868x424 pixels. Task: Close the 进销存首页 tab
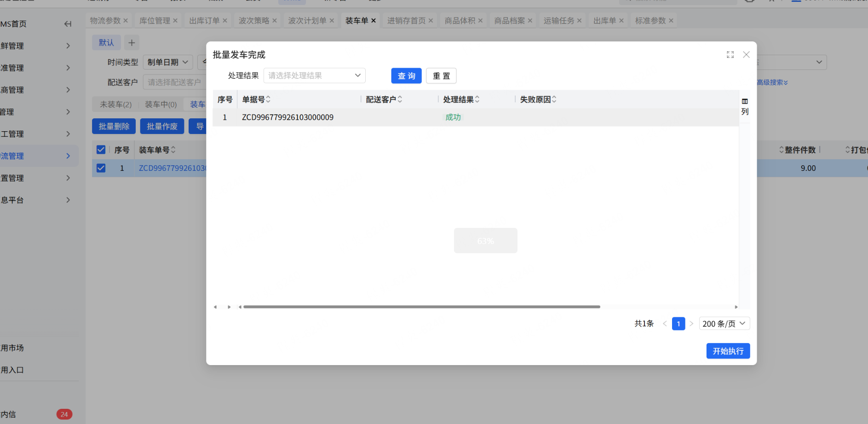(x=431, y=21)
